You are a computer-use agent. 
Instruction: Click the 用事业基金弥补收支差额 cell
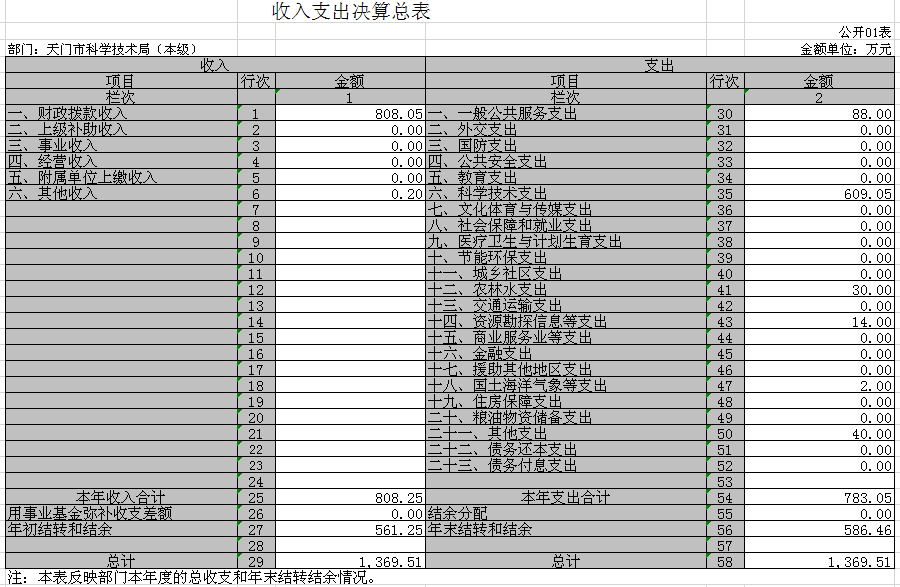click(122, 514)
